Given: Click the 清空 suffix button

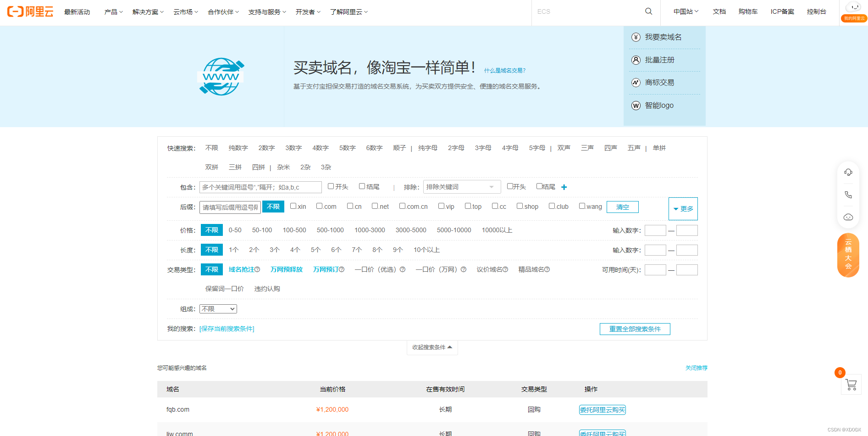Looking at the screenshot, I should [622, 207].
